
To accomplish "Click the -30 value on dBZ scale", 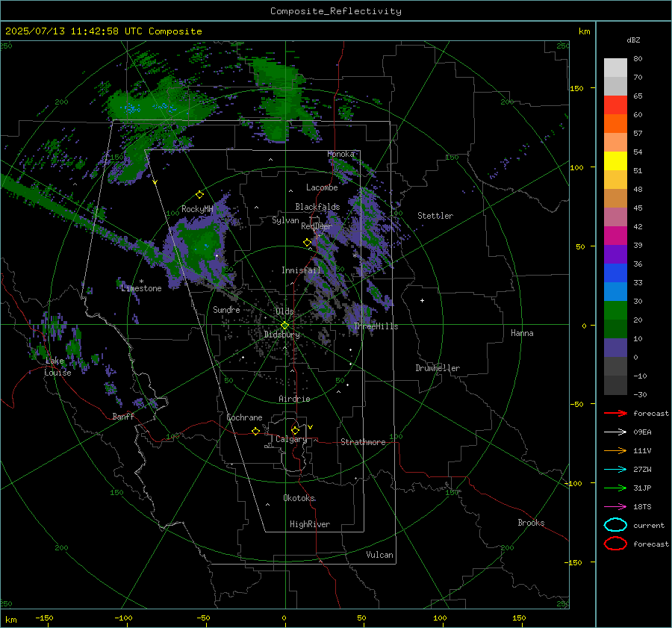I will pos(640,394).
